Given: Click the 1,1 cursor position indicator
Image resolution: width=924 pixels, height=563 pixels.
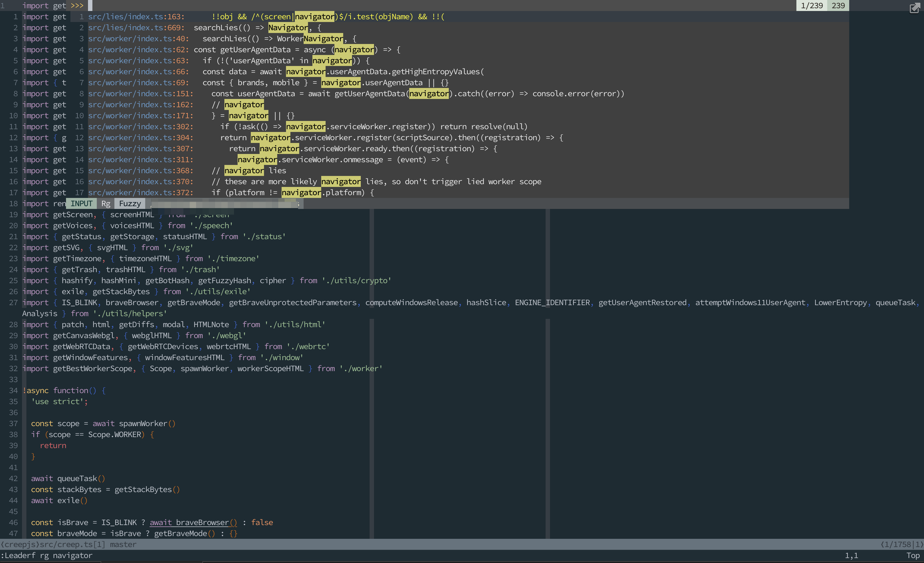Looking at the screenshot, I should click(x=852, y=555).
